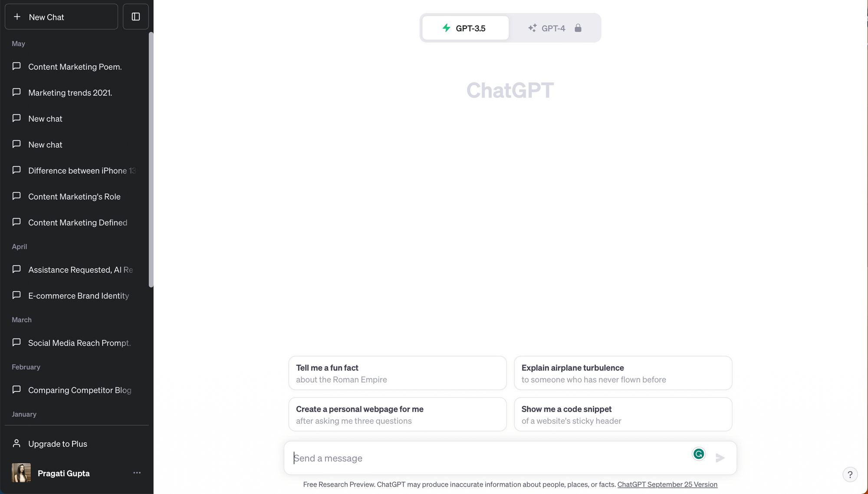The height and width of the screenshot is (494, 868).
Task: Hide sidebar with panel toggle icon
Action: (x=136, y=16)
